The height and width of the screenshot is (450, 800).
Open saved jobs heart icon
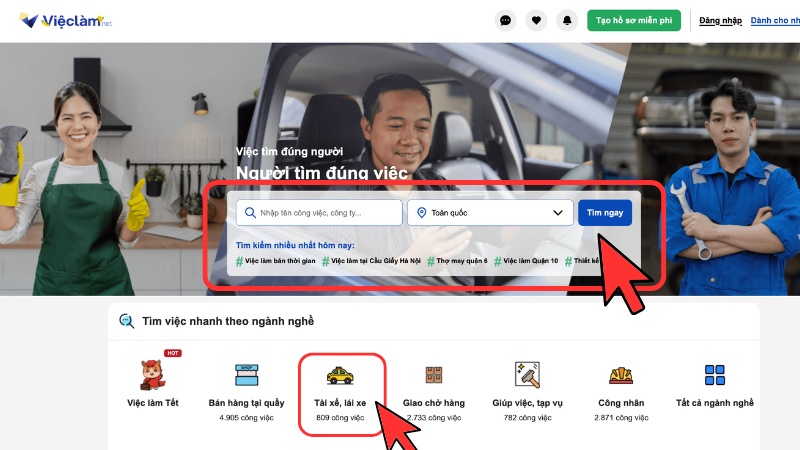point(536,20)
